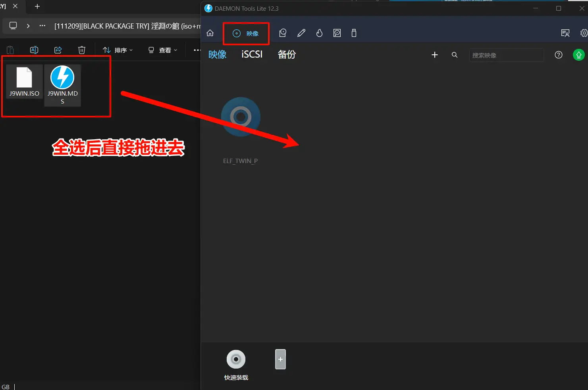The width and height of the screenshot is (588, 390).
Task: Open the image editor pencil icon
Action: (301, 33)
